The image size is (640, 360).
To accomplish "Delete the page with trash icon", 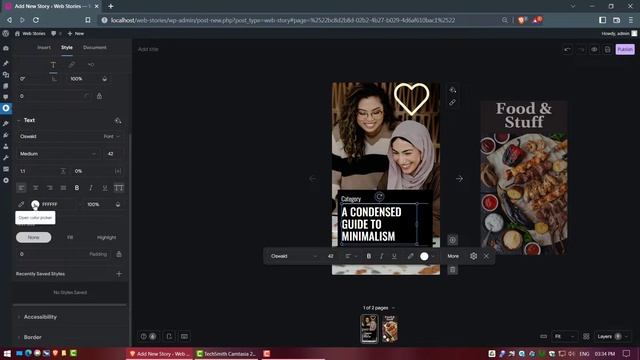I will tap(452, 269).
